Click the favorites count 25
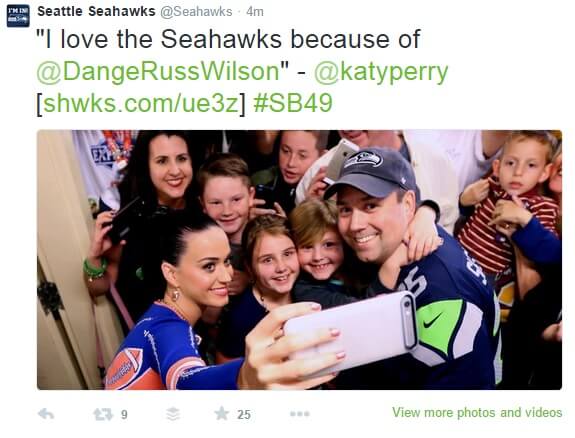 coord(243,415)
